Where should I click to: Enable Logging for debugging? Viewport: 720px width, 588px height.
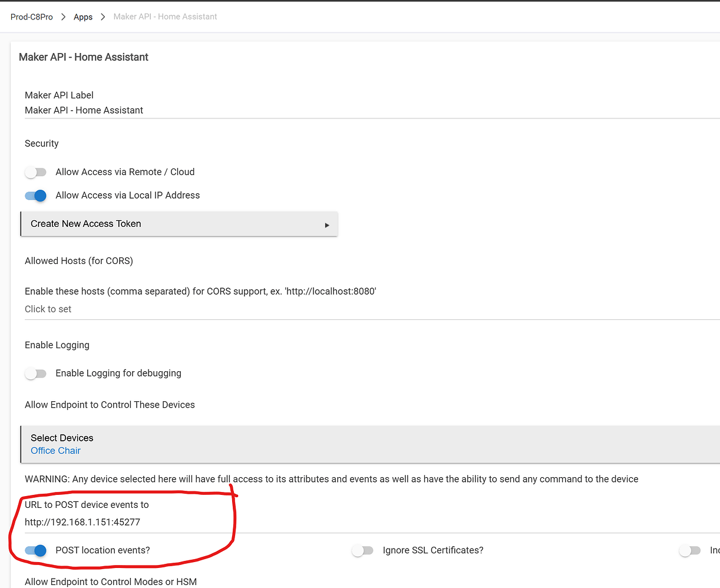click(35, 373)
